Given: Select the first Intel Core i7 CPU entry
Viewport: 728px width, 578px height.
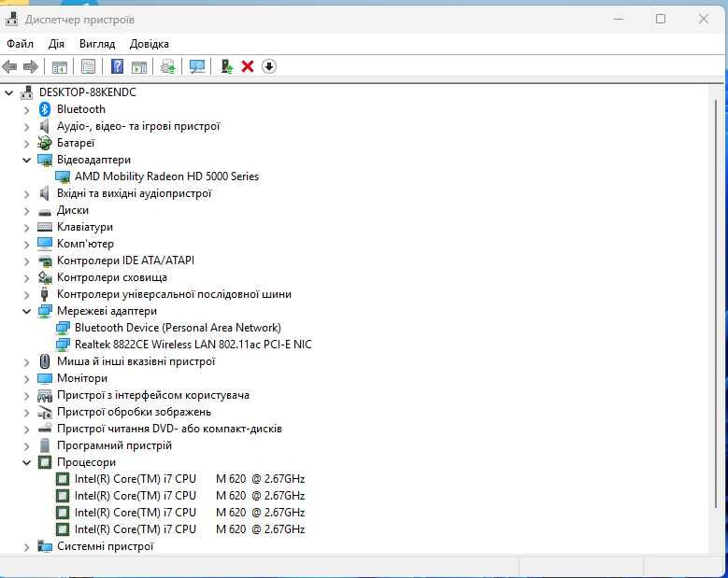Looking at the screenshot, I should coord(190,479).
